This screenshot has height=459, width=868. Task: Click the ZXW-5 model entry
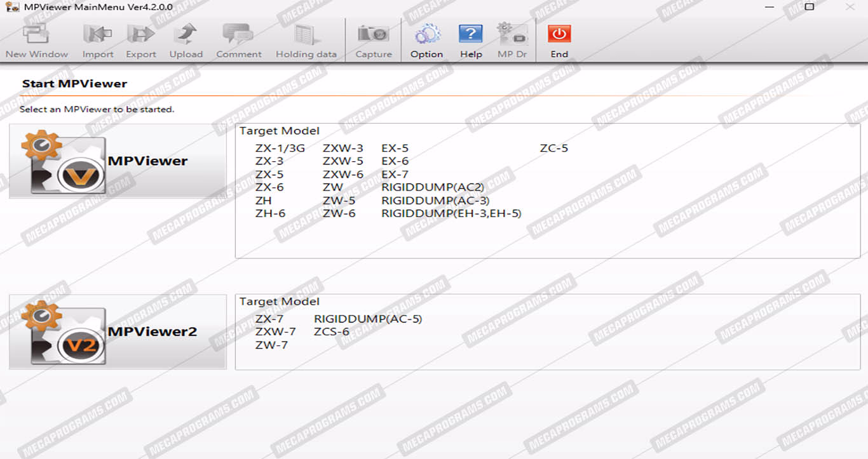pos(343,161)
